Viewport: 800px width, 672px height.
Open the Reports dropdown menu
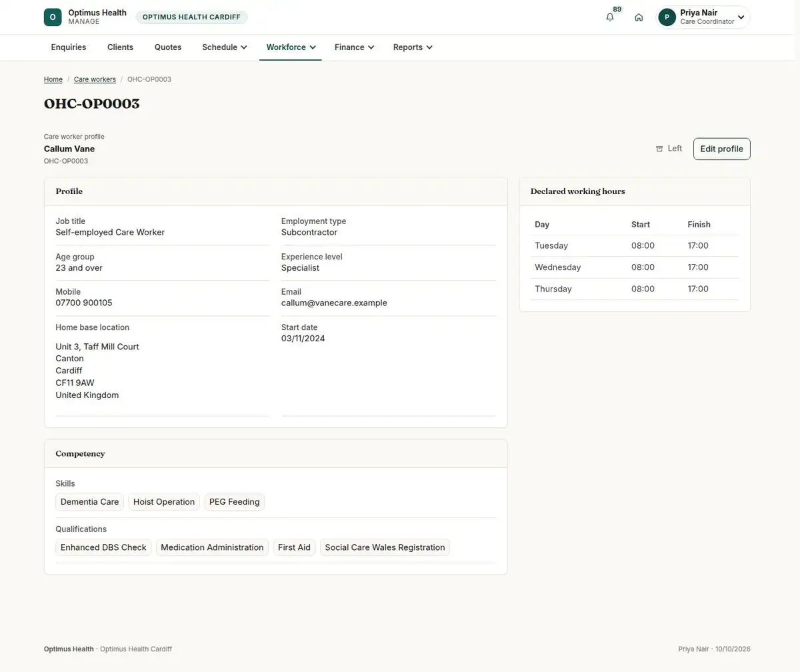[413, 47]
